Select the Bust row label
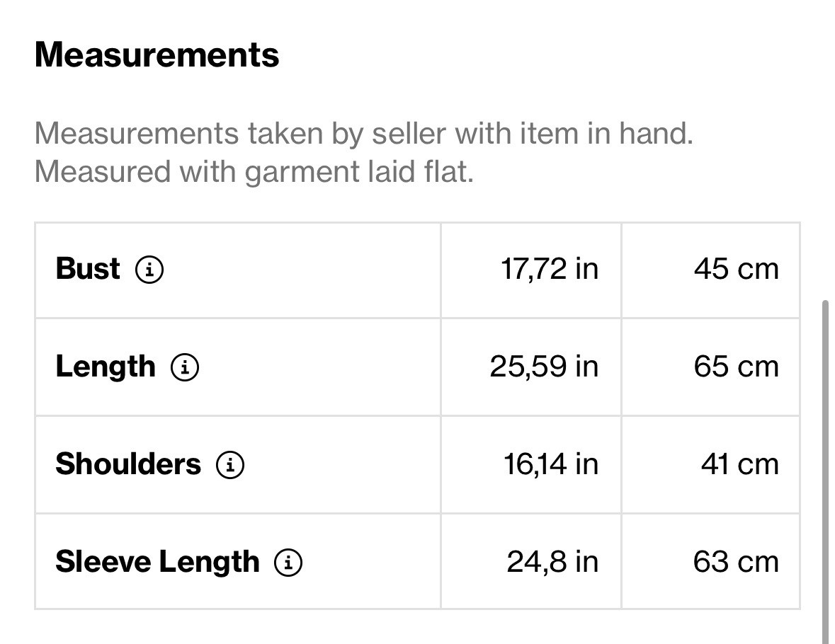 [x=88, y=268]
